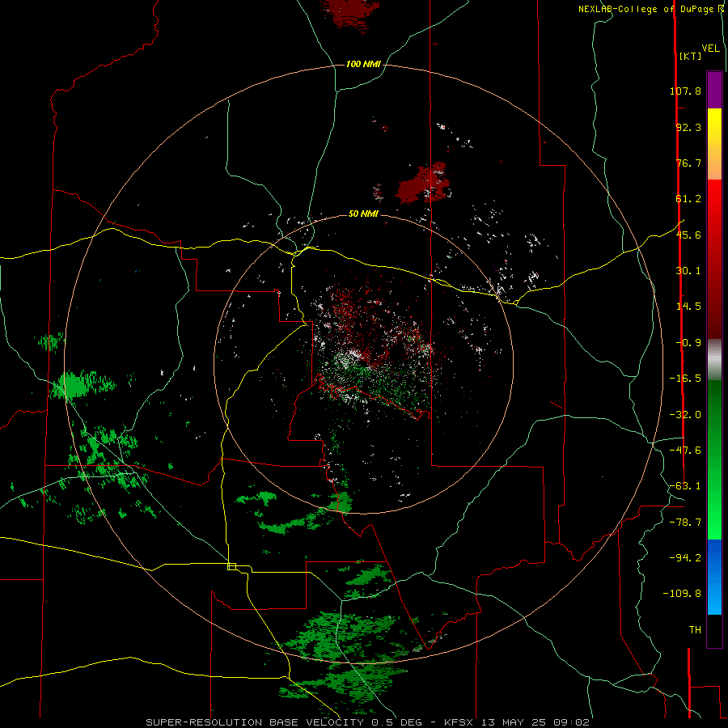Click the 45.6 velocity scale value
This screenshot has height=728, width=728.
(x=688, y=235)
